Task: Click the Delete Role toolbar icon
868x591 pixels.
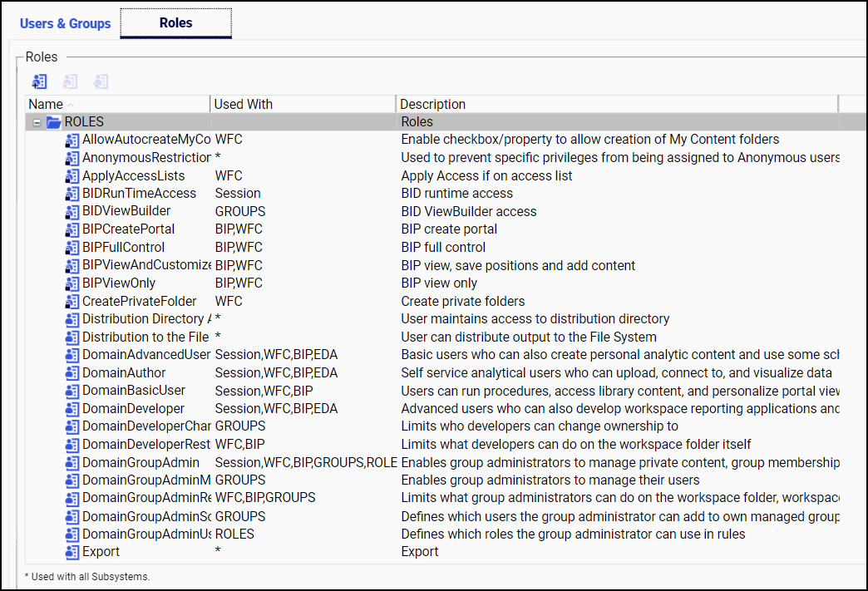Action: tap(70, 81)
